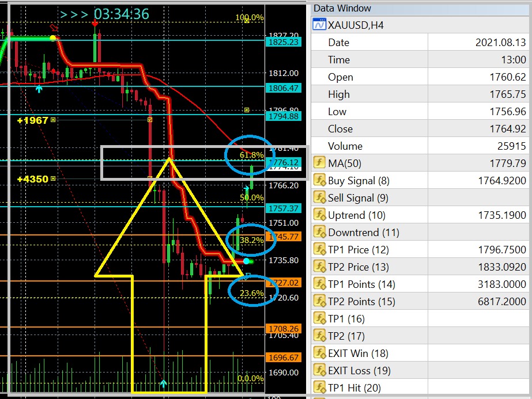The width and height of the screenshot is (532, 399).
Task: Click the TP1 Price (12) indicator icon
Action: point(319,250)
